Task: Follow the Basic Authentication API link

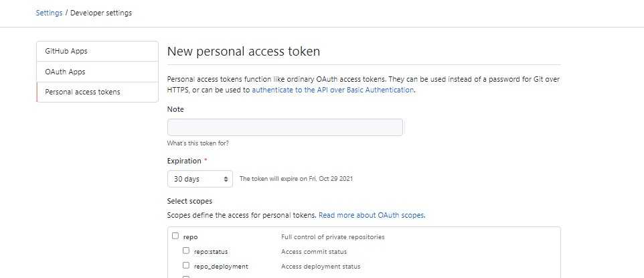Action: (x=333, y=90)
